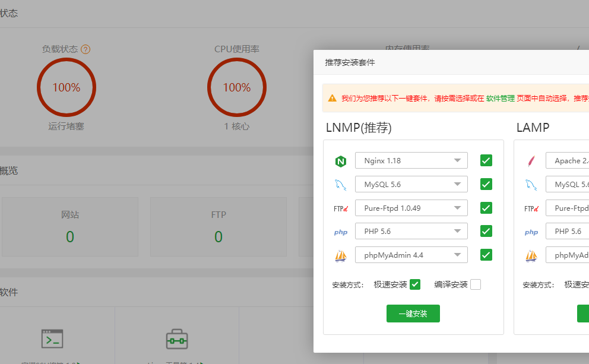This screenshot has width=589, height=364.
Task: Click the 负载状态 100% circular gauge
Action: [x=66, y=87]
